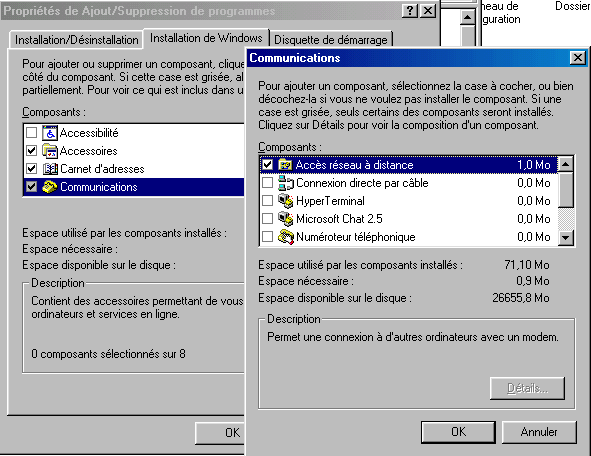Screen dimensions: 591x456
Task: Select the Connexion directe par câble row
Action: [x=408, y=183]
